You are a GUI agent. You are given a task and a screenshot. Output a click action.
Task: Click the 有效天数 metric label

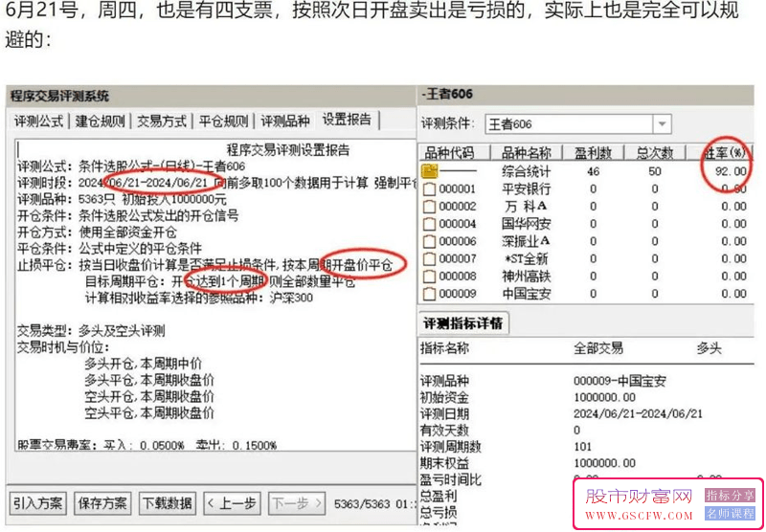(x=444, y=430)
